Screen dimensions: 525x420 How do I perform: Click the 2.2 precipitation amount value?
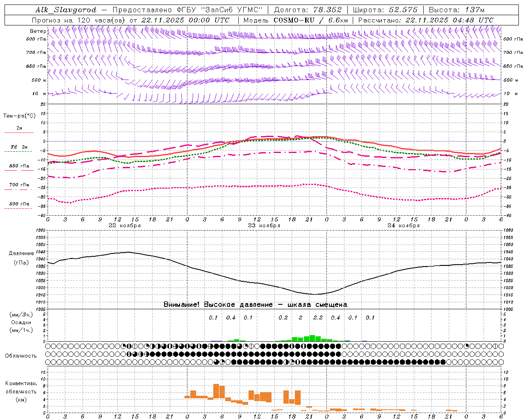tap(318, 318)
